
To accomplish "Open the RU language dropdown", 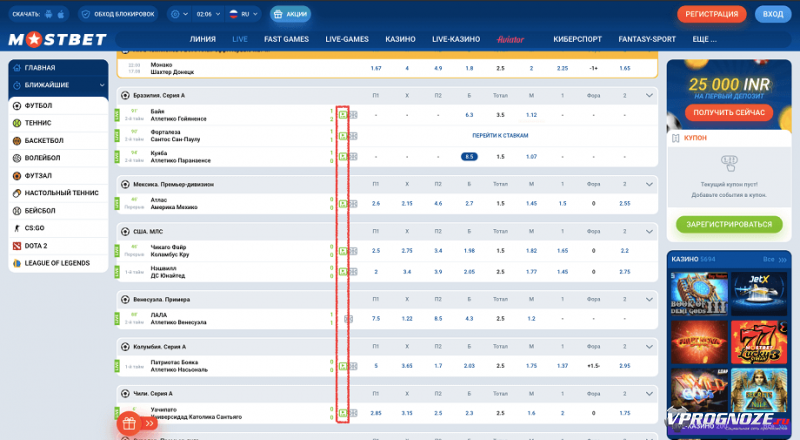I will [243, 14].
